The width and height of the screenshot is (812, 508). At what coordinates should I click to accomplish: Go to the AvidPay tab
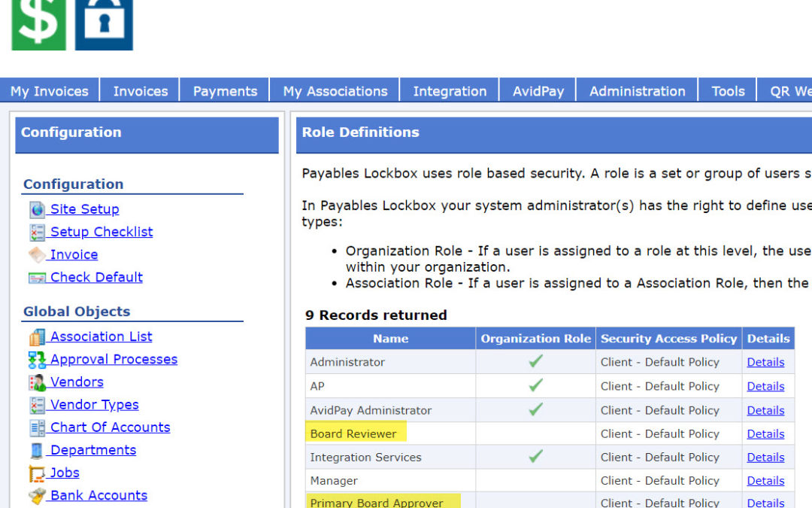click(538, 91)
